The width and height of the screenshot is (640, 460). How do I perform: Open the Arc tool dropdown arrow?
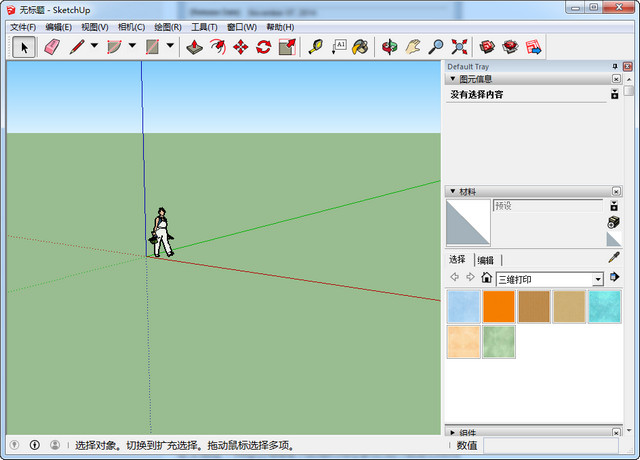tap(132, 46)
